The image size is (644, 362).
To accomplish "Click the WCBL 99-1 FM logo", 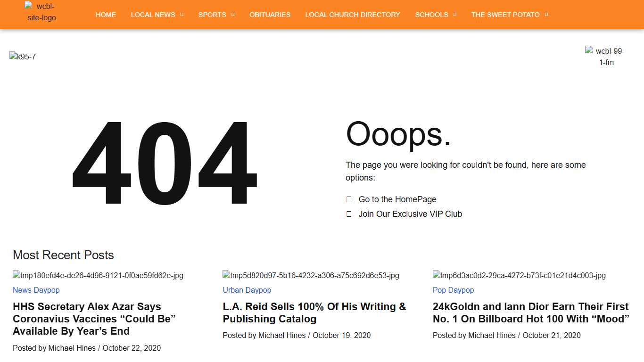I will point(606,57).
